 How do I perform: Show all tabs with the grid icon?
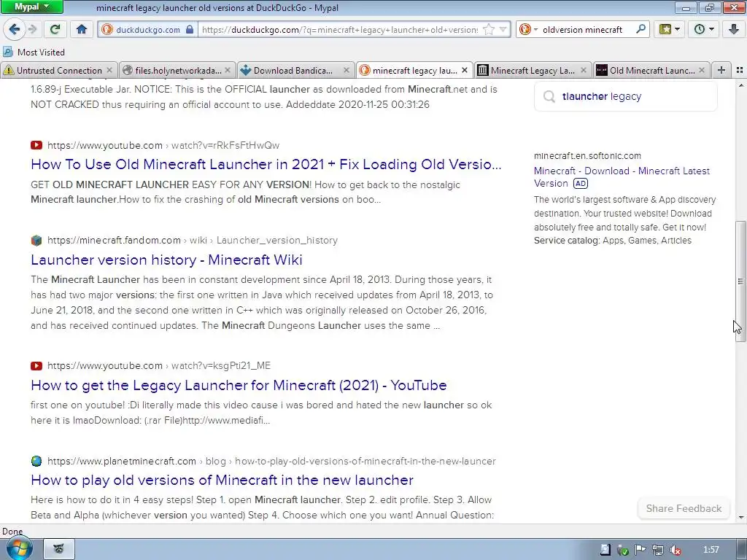pos(740,70)
